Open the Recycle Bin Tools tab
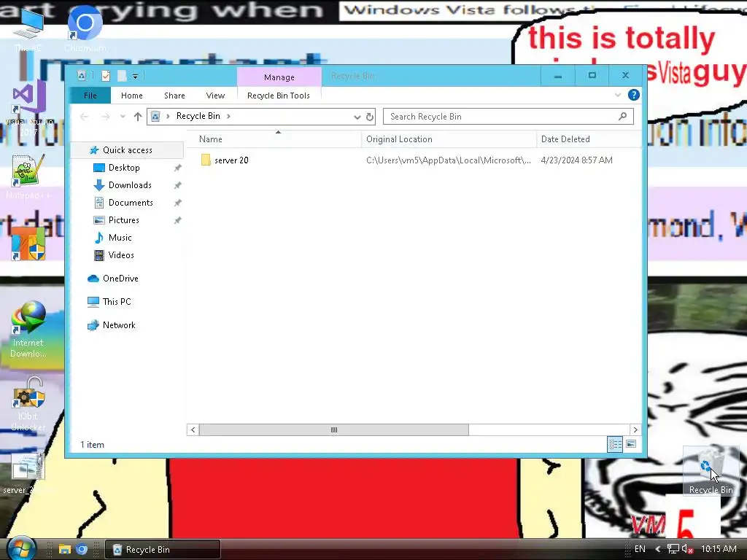 coord(279,96)
